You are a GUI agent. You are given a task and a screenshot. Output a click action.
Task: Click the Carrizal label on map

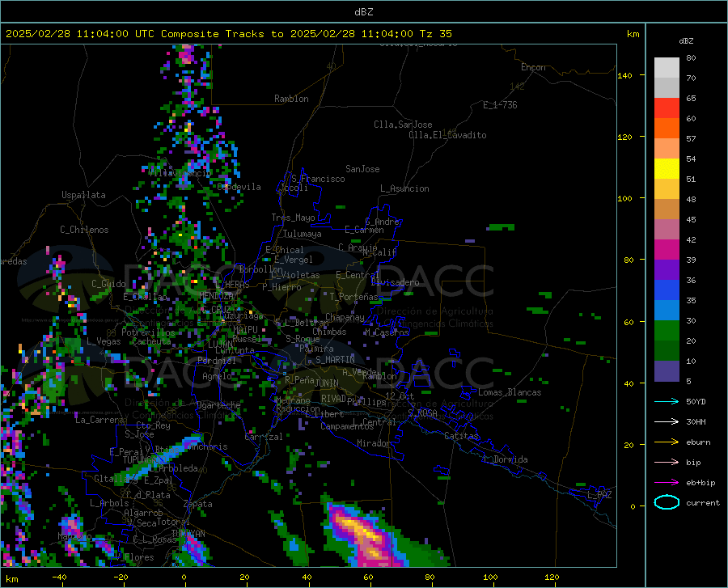click(264, 438)
